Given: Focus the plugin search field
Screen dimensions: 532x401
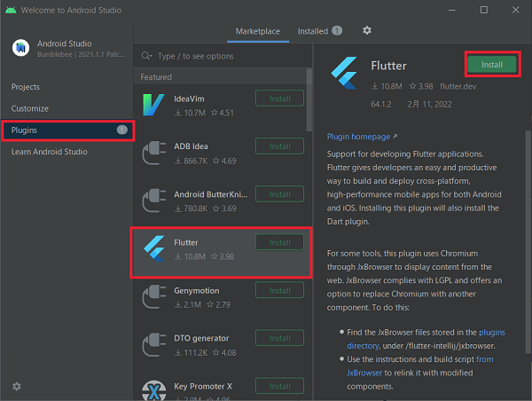Looking at the screenshot, I should [x=224, y=56].
